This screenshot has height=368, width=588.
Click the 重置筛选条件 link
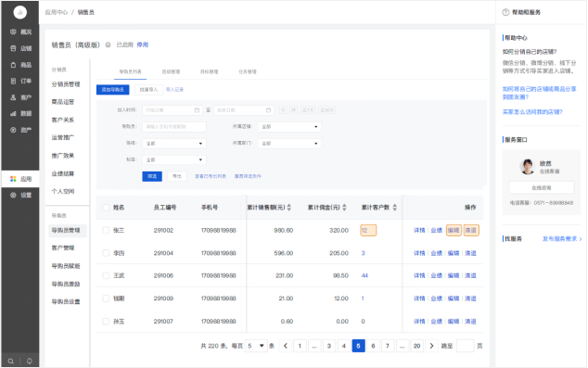coord(248,176)
